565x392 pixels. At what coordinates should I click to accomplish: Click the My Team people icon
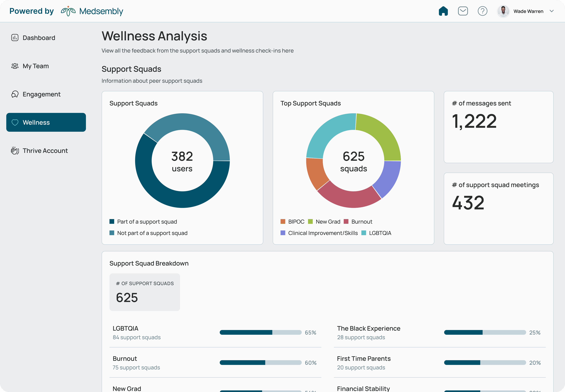click(15, 66)
